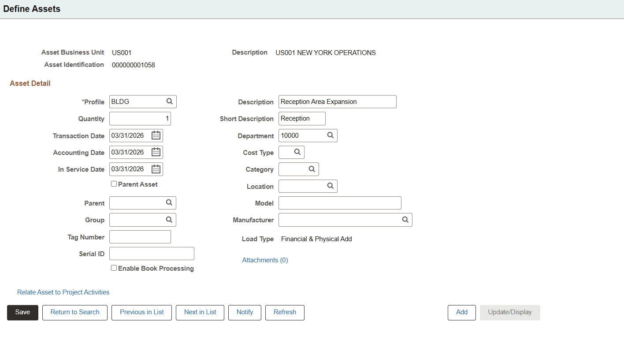
Task: Open the Category lookup prompt
Action: coord(312,169)
